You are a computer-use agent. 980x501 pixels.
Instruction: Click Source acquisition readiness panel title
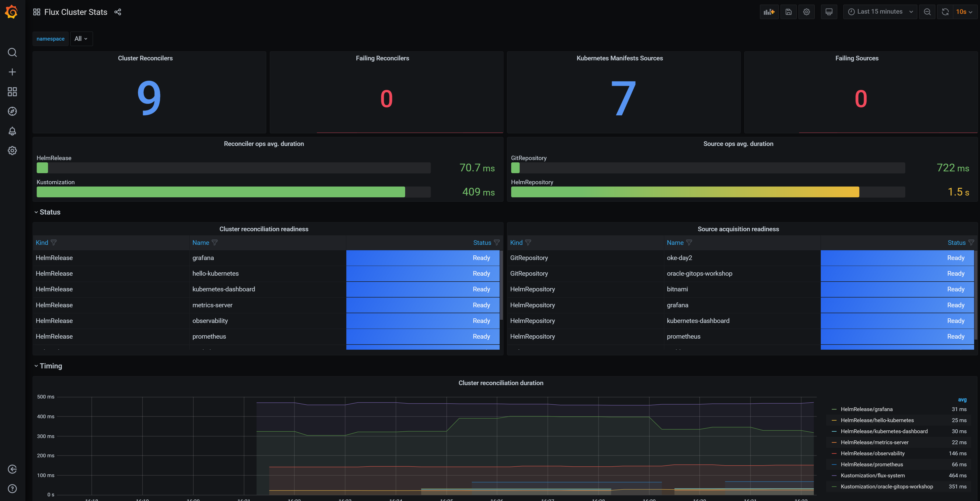738,229
